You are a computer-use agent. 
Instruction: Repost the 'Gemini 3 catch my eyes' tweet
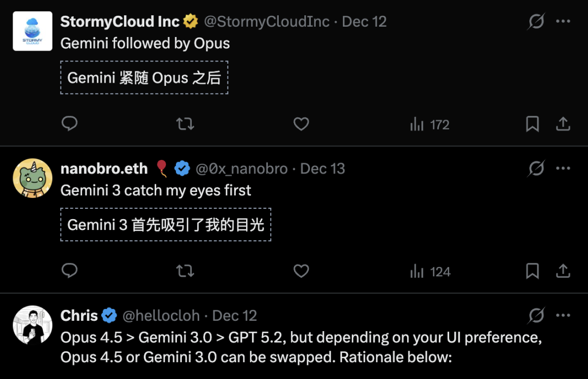click(186, 271)
